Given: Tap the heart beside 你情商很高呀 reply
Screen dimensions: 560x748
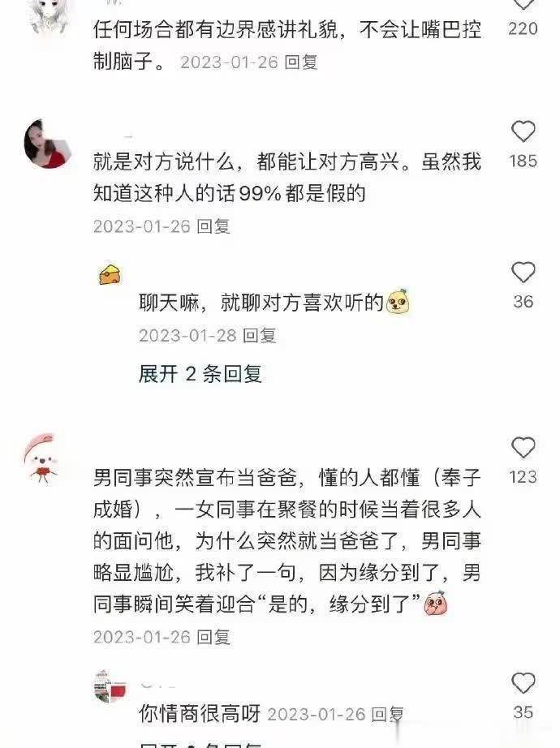Looking at the screenshot, I should click(x=523, y=683).
